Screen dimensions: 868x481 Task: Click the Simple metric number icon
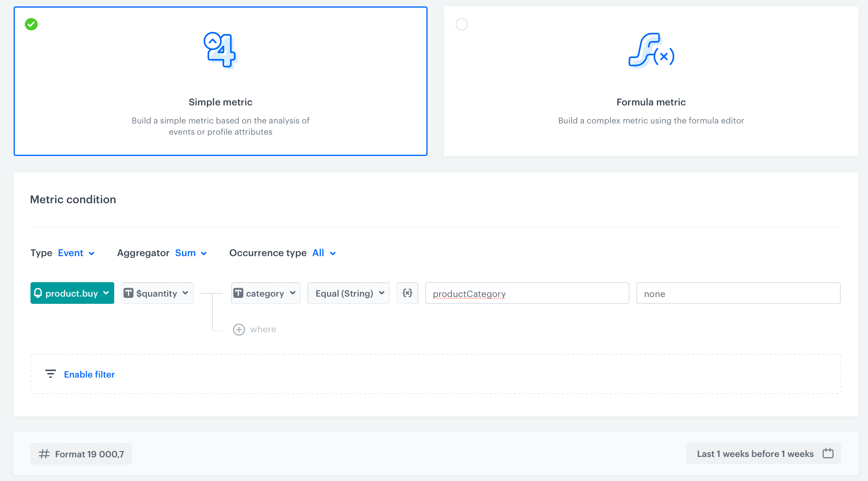pos(220,50)
